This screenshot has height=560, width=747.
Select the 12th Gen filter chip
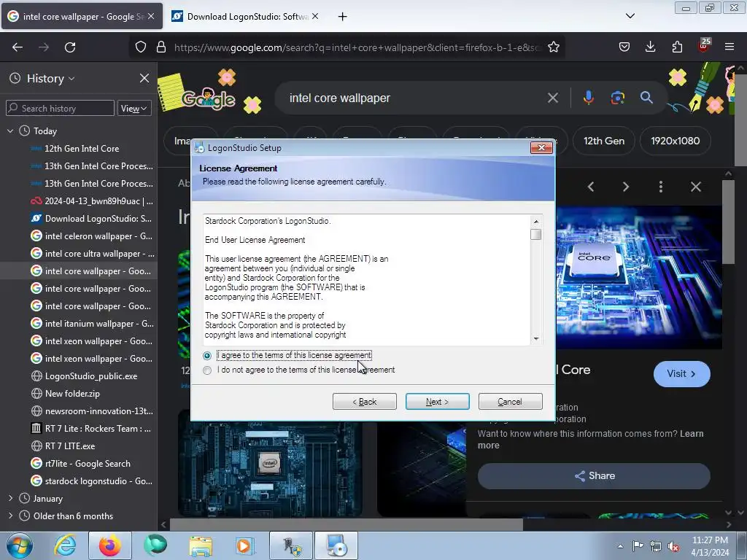pyautogui.click(x=603, y=141)
